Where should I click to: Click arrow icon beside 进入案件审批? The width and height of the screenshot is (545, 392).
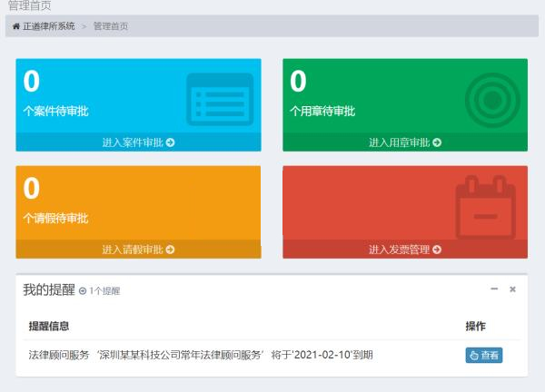pos(171,142)
